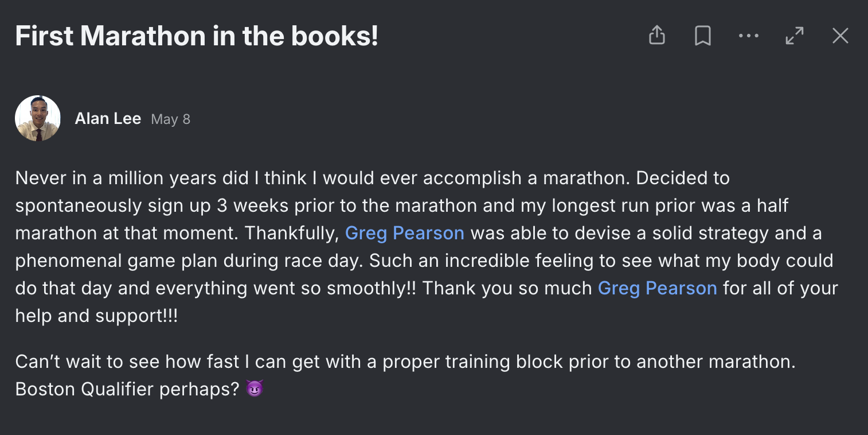The width and height of the screenshot is (868, 435).
Task: Open Alan Lee's profile picture
Action: click(x=38, y=118)
